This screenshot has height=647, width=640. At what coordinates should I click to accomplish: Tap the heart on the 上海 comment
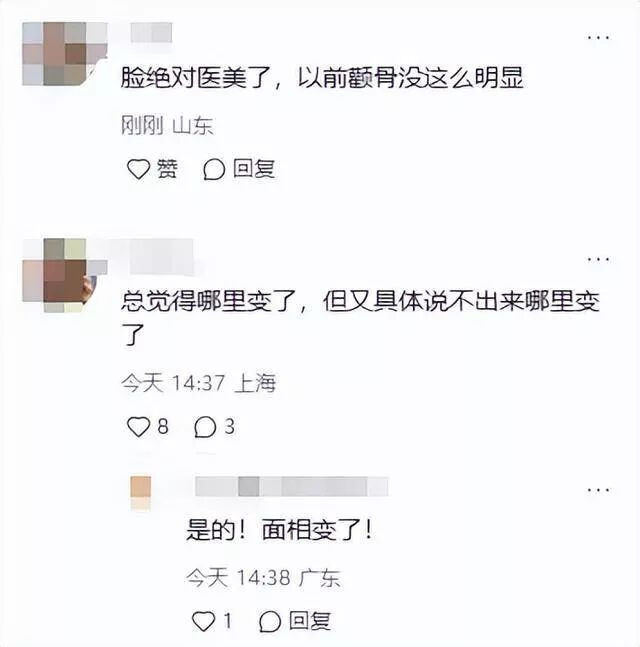coord(138,427)
